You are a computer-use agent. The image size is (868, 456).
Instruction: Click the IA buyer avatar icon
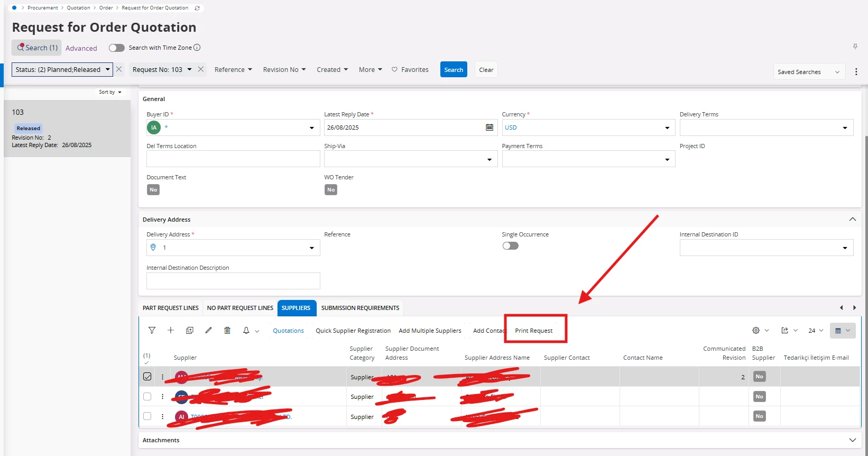point(154,127)
